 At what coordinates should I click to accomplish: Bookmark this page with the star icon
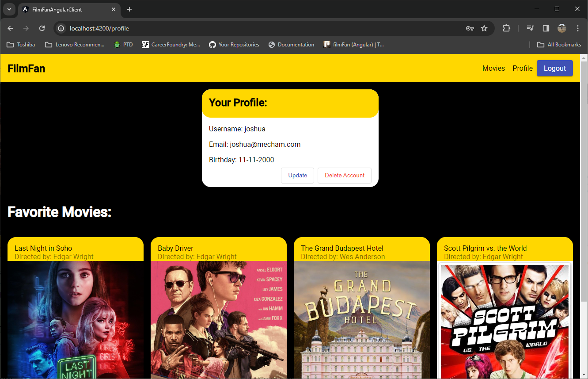click(484, 28)
